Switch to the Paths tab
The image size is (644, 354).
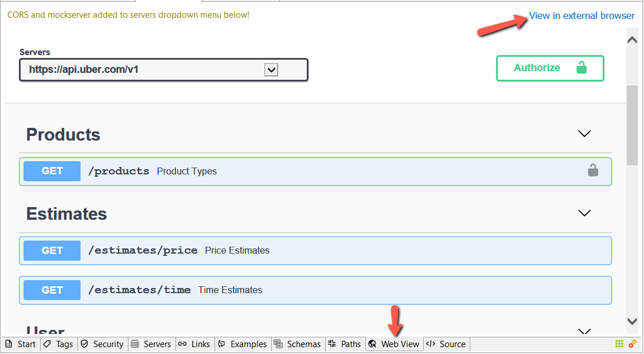point(345,344)
